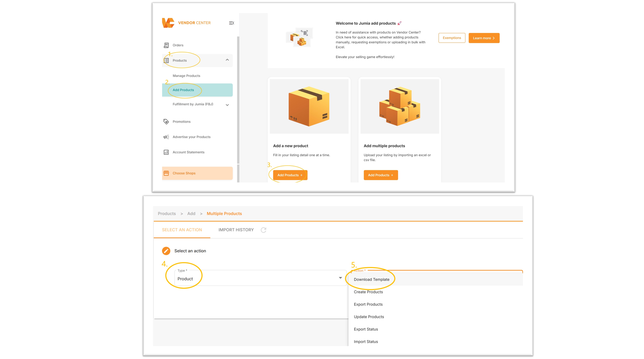
Task: Click the Add a new product heading
Action: point(291,146)
